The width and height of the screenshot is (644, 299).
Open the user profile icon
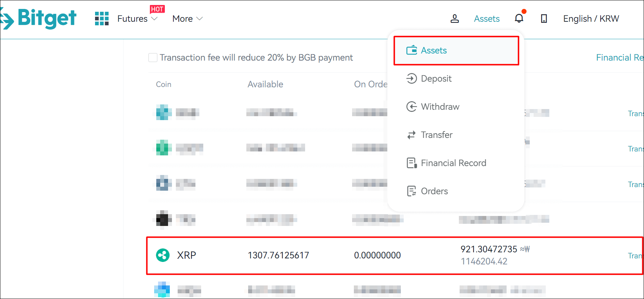click(x=455, y=19)
